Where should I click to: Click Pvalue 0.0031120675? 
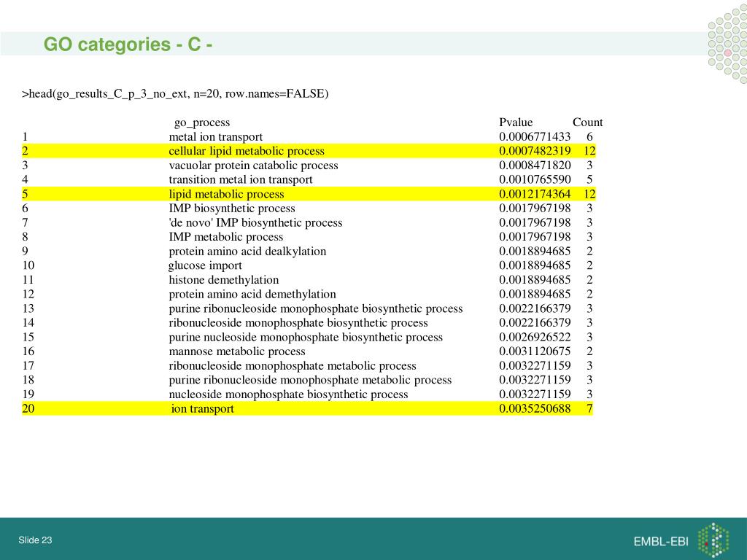click(535, 351)
